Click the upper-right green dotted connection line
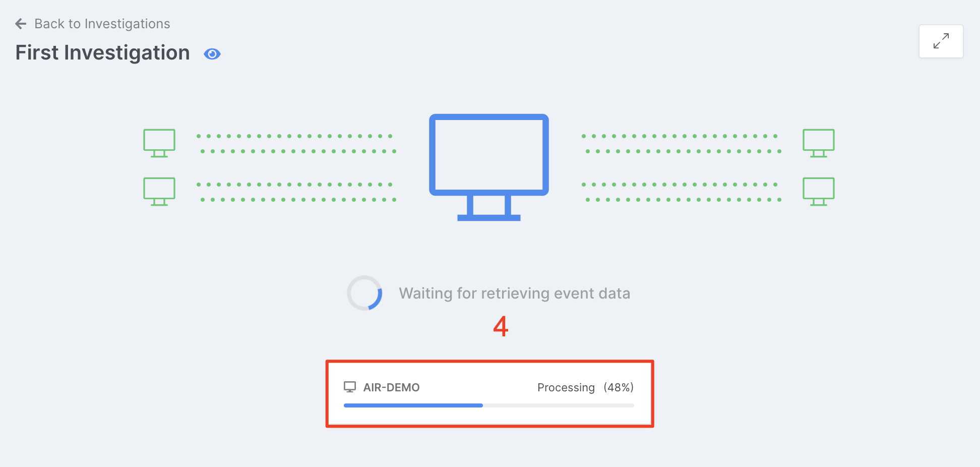Screen dimensions: 980x467 682,144
